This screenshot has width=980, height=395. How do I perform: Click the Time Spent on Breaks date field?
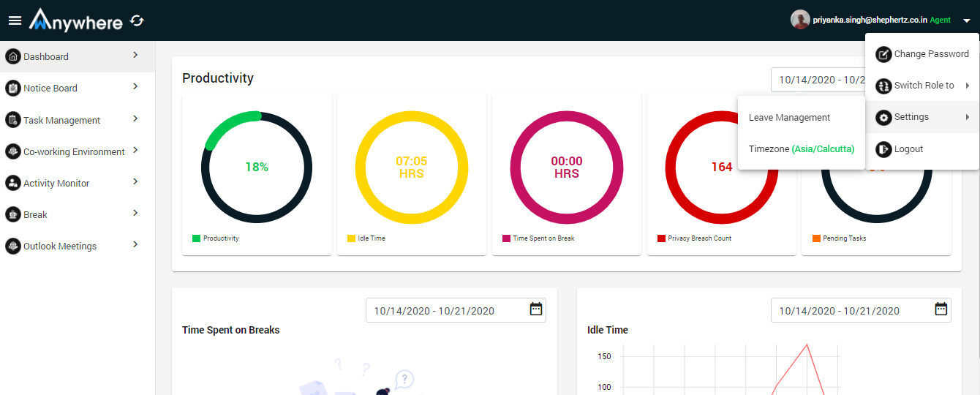coord(456,310)
